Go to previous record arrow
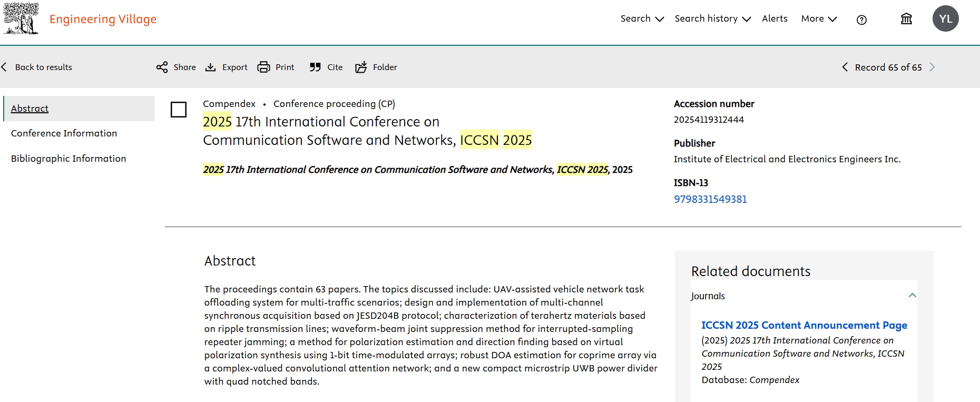 845,67
